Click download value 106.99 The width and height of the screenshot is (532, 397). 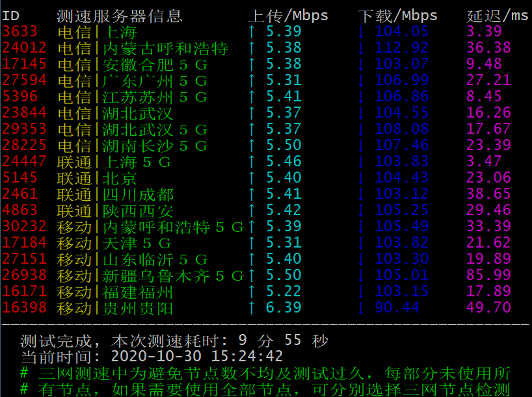[x=402, y=80]
